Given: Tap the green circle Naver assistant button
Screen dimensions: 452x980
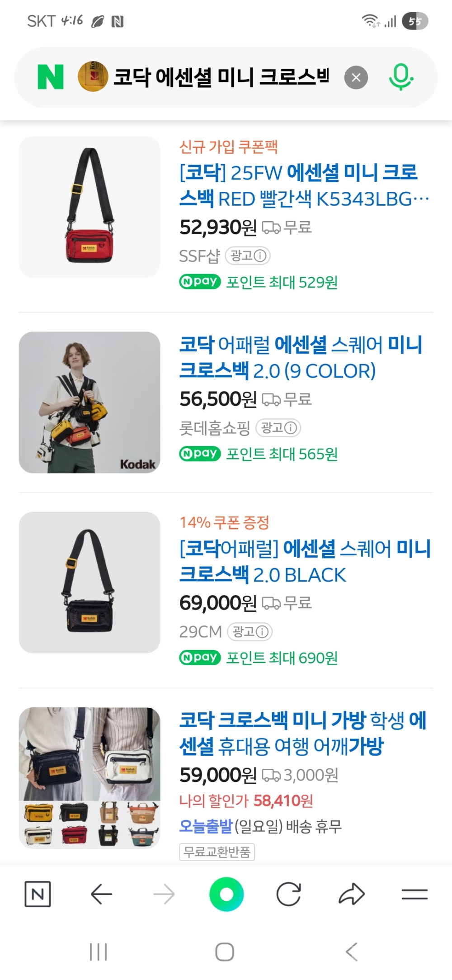Looking at the screenshot, I should pos(226,894).
